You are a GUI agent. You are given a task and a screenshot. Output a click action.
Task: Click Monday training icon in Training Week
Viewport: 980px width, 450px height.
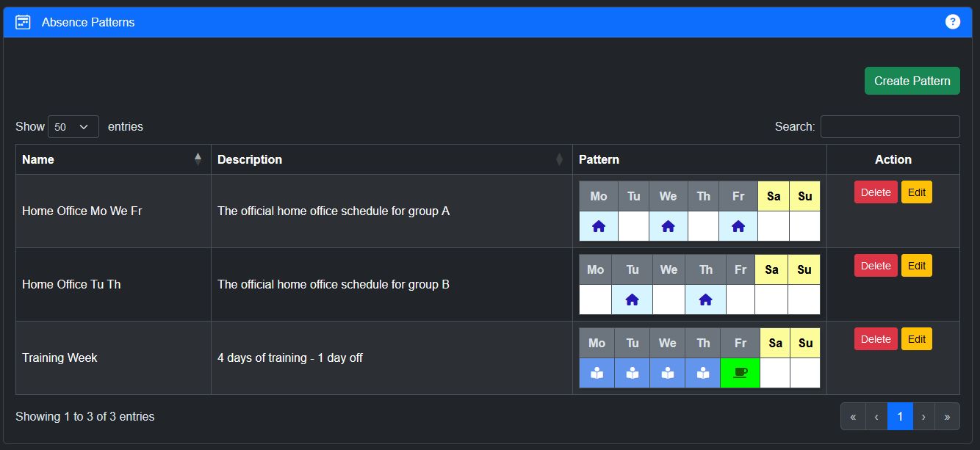pos(597,373)
